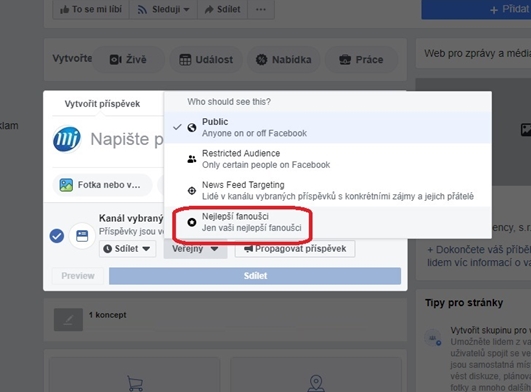Click the globe icon beside Public
The height and width of the screenshot is (392, 531).
(192, 128)
